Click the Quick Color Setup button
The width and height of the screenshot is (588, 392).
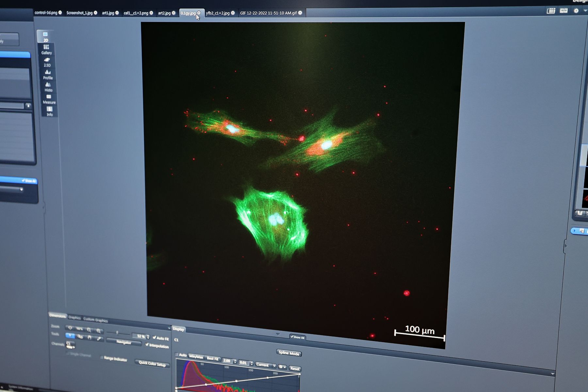(152, 364)
